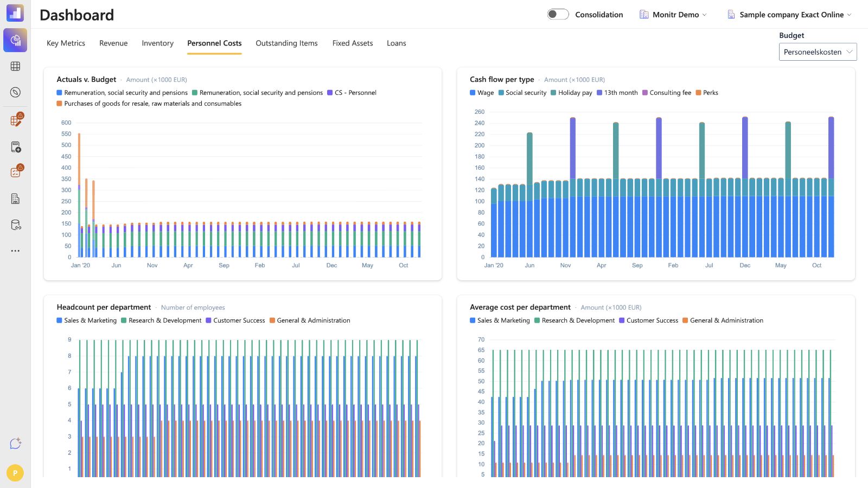Open the Inventory tab

pyautogui.click(x=157, y=43)
